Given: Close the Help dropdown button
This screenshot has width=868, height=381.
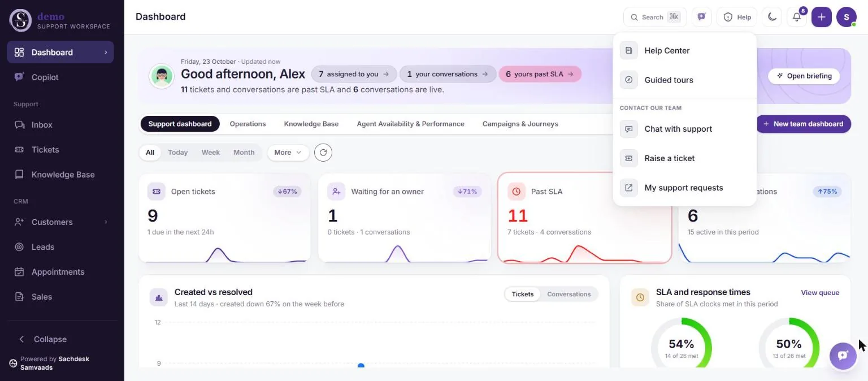Looking at the screenshot, I should tap(737, 17).
